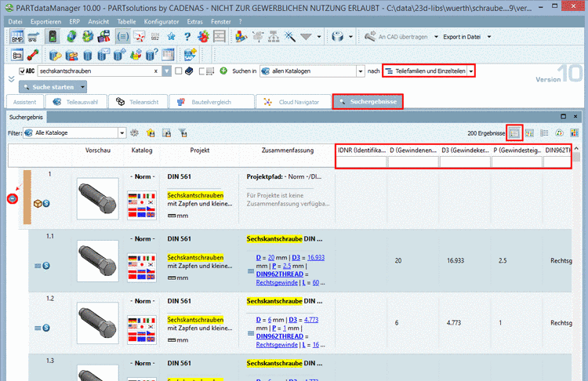The height and width of the screenshot is (381, 588).
Task: Toggle the ABC text search checkbox
Action: pos(22,71)
